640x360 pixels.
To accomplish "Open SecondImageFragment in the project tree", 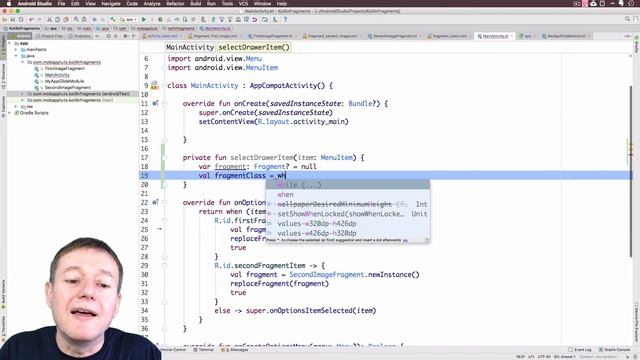I will pyautogui.click(x=67, y=87).
